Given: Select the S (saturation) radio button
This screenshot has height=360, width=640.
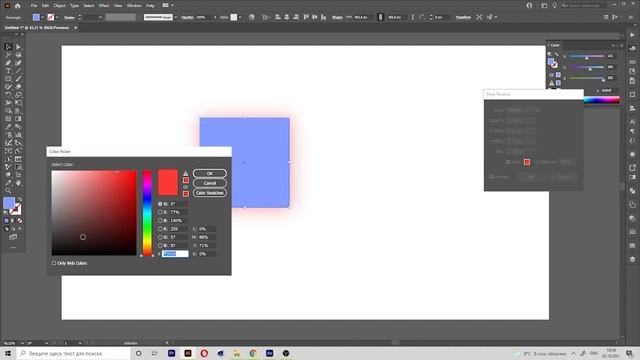Looking at the screenshot, I should [x=160, y=212].
